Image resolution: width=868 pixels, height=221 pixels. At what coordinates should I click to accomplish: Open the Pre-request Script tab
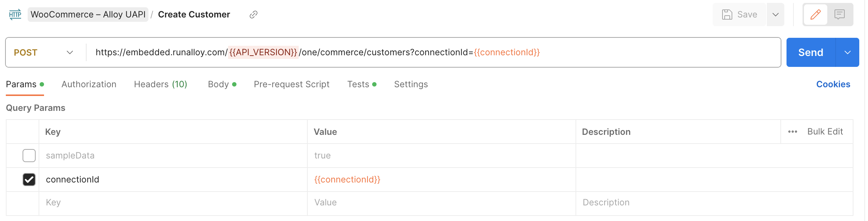(x=291, y=84)
